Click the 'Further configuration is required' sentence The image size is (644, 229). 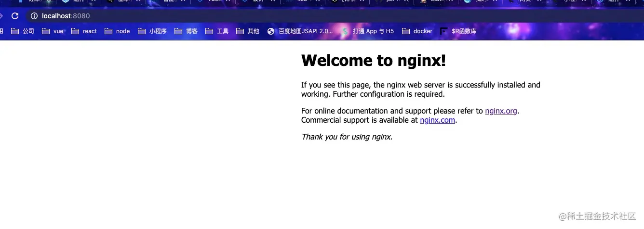(389, 94)
